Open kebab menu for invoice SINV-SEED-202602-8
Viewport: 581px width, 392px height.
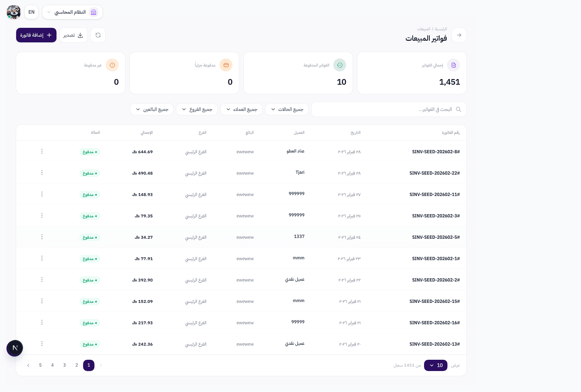pos(42,151)
